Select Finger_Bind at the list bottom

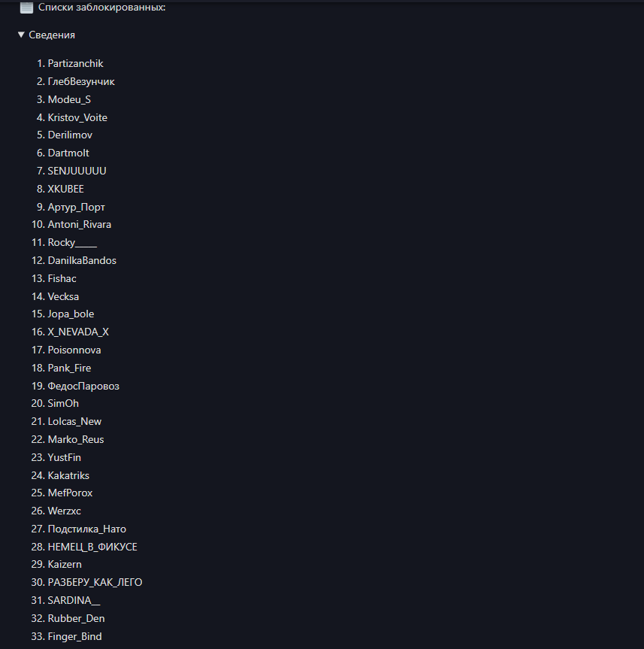point(74,636)
